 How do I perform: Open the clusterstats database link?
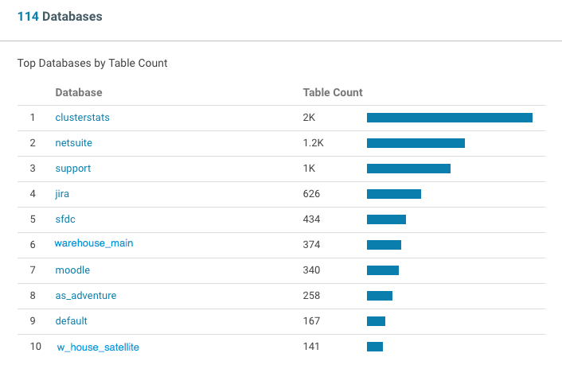82,118
